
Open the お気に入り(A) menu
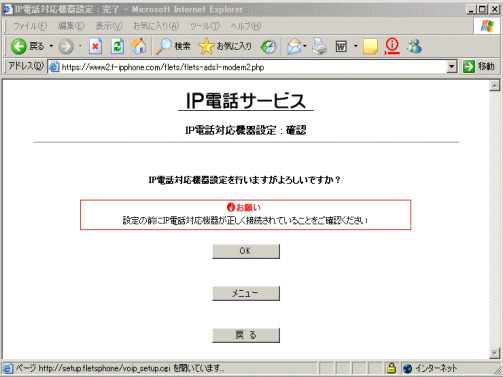pos(156,26)
